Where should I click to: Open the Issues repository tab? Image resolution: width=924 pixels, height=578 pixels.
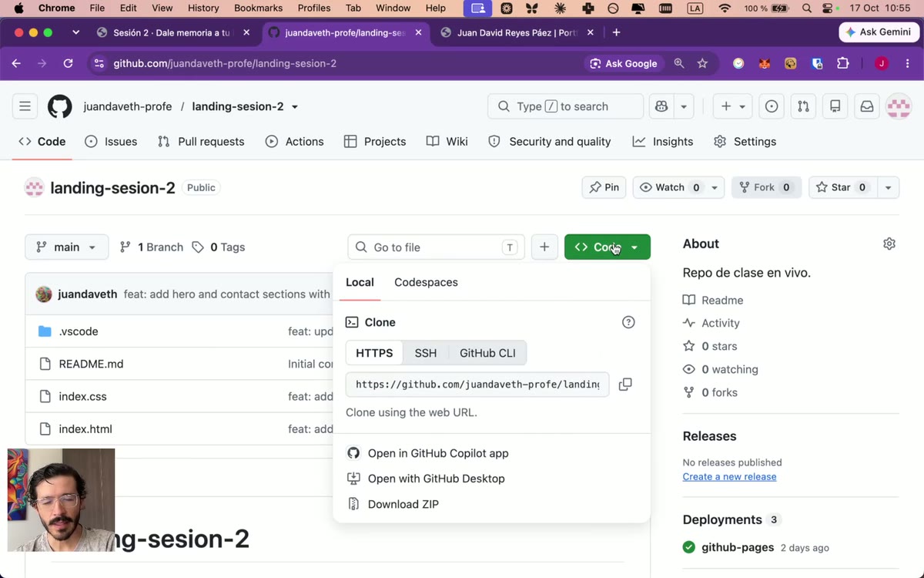[x=111, y=142]
